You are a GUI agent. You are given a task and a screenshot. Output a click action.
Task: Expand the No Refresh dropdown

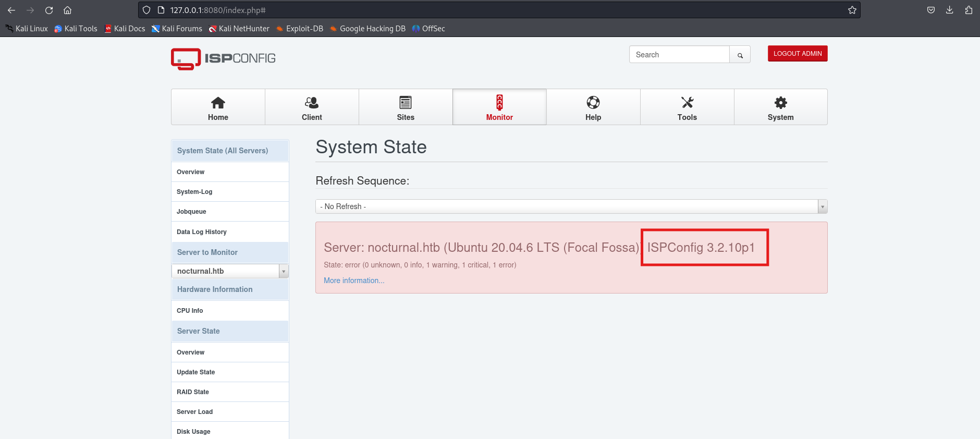571,206
